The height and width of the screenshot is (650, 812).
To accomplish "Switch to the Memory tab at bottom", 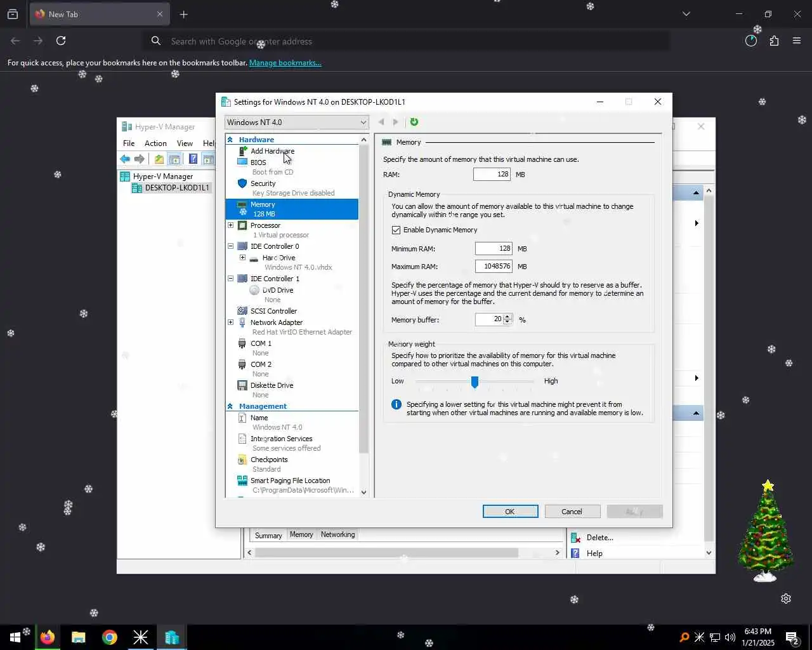I will click(x=301, y=534).
